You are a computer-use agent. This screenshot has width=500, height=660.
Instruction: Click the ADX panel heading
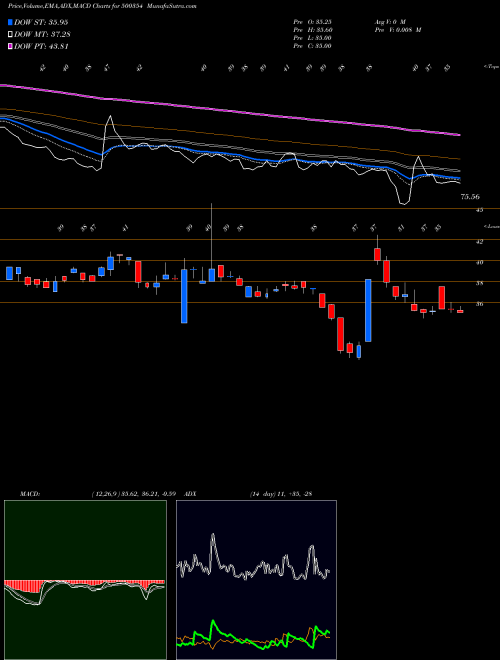click(190, 494)
